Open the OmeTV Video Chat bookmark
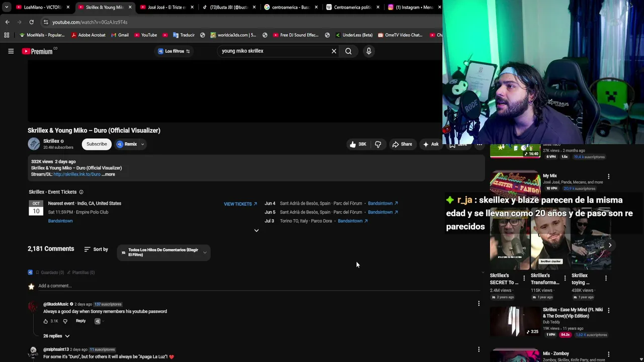Screen dimensions: 644x362 tap(399, 35)
